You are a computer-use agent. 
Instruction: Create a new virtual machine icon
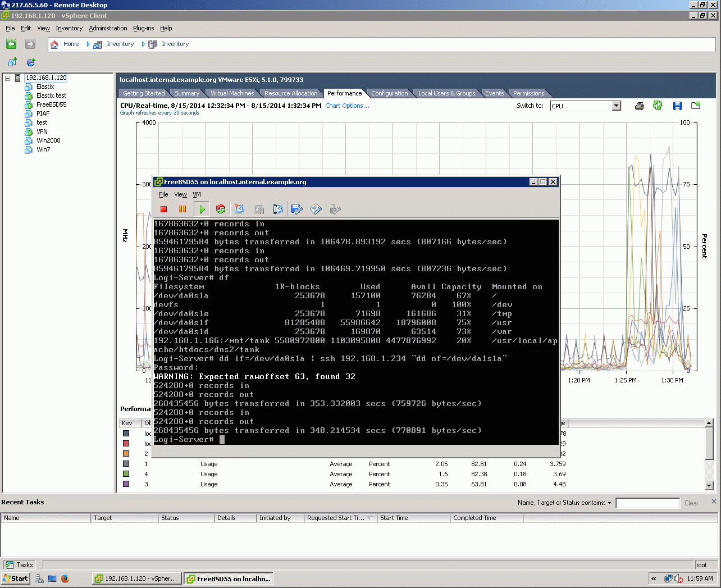coord(12,62)
